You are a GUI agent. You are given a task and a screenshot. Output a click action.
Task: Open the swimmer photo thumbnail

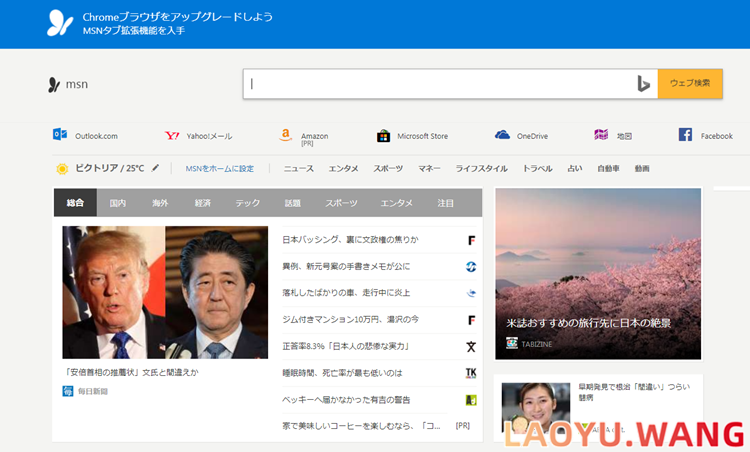[x=536, y=407]
